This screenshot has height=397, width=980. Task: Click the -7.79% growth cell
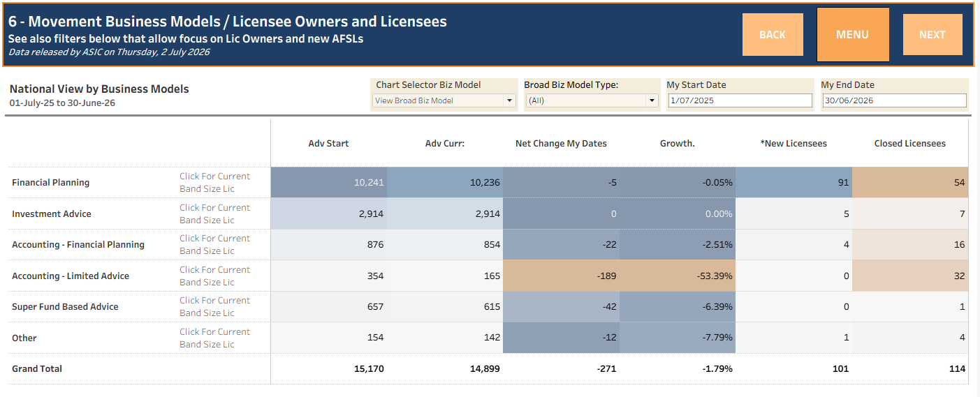[678, 338]
